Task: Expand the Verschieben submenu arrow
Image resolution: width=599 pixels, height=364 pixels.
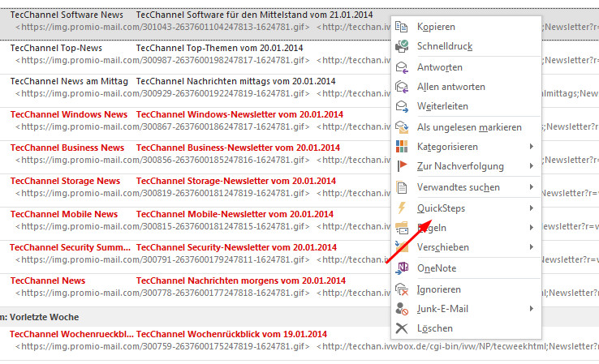Action: pos(532,247)
